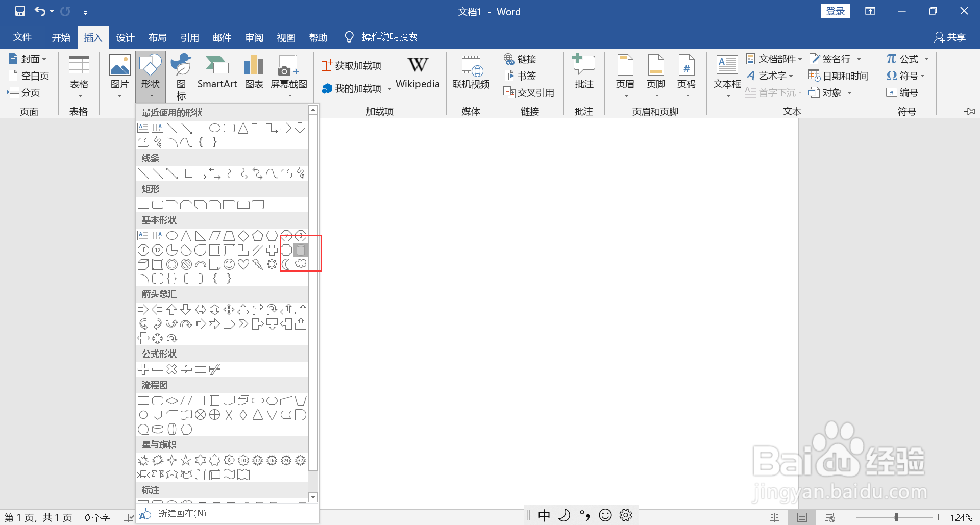The width and height of the screenshot is (980, 525).
Task: Select the heart shape
Action: (243, 264)
